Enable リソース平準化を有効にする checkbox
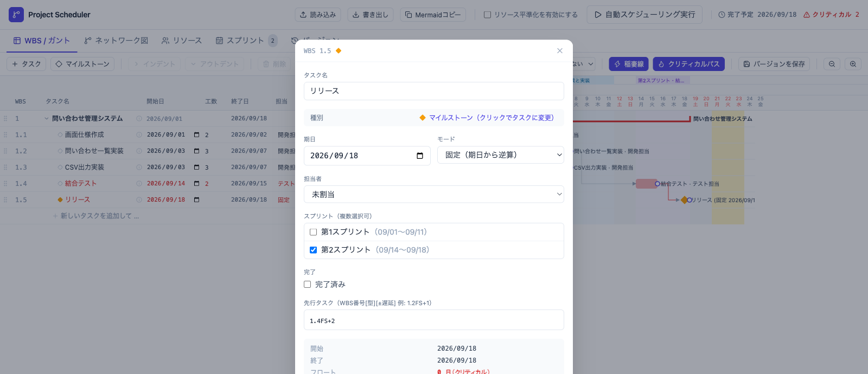The width and height of the screenshot is (868, 374). [x=487, y=15]
